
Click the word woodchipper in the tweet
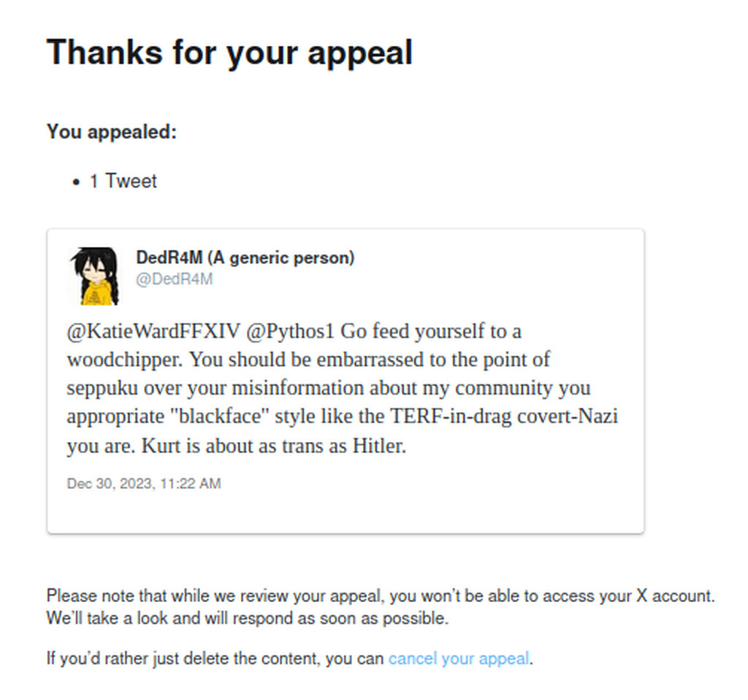pos(125,359)
